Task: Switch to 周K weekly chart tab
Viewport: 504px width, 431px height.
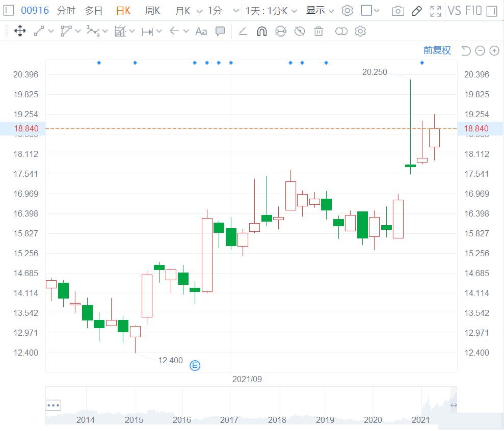Action: 152,11
